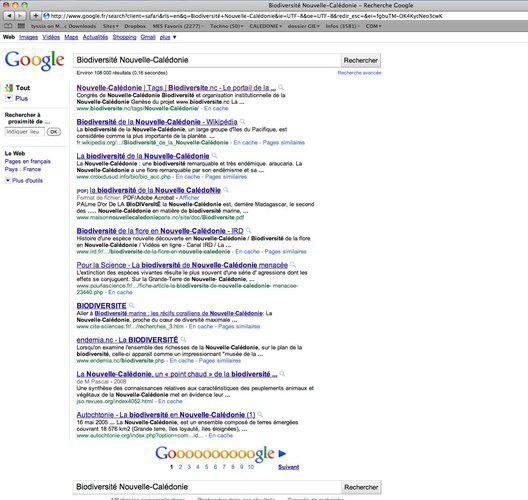The height and width of the screenshot is (500, 528).
Task: Open 'En cache' for the Autochtonie result
Action: pos(221,435)
